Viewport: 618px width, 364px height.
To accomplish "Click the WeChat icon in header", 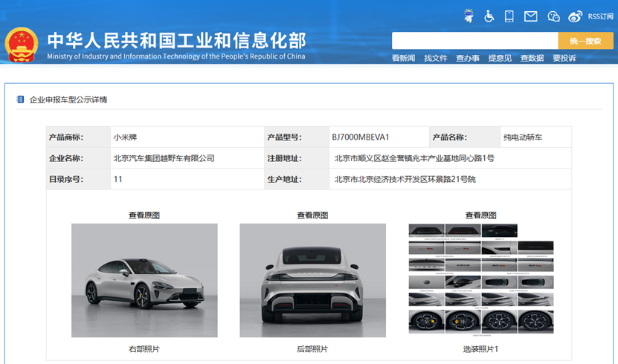I will click(553, 16).
